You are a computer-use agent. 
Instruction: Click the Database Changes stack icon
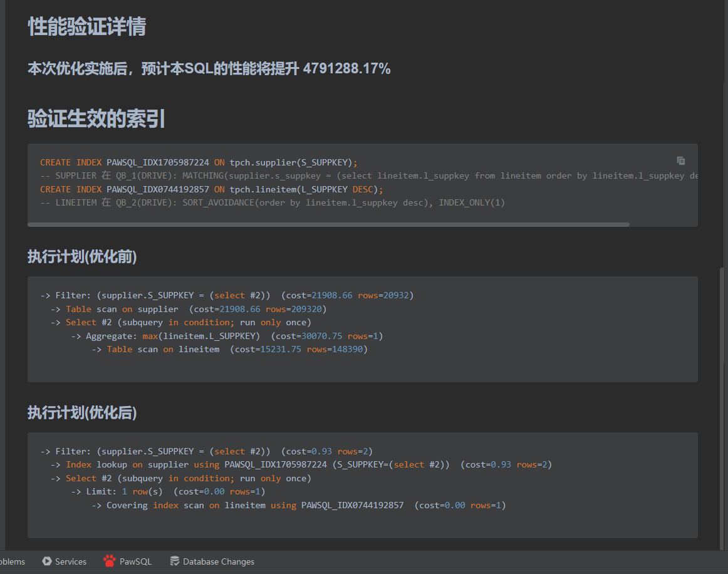tap(175, 561)
